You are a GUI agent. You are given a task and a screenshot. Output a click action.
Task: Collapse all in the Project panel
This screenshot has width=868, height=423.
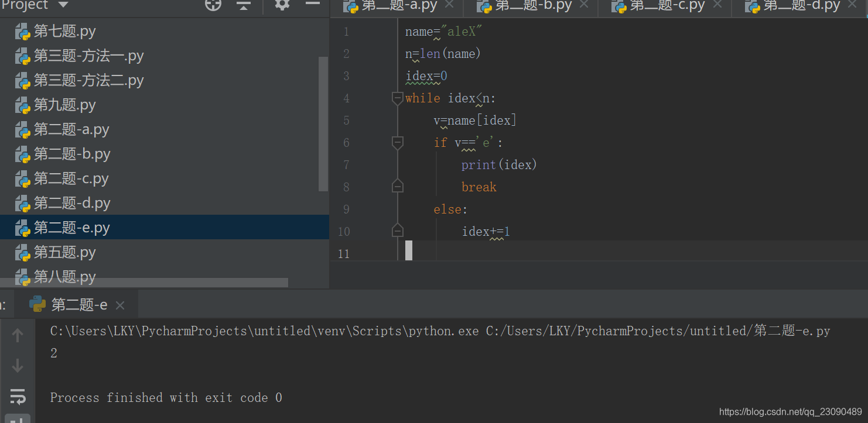[244, 5]
